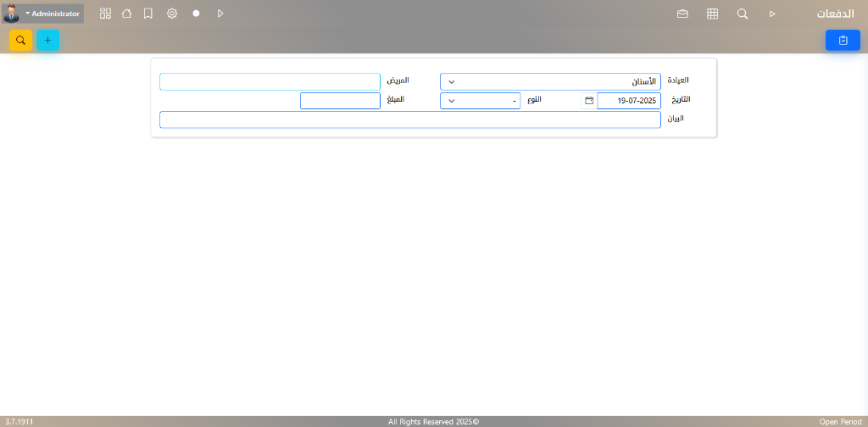868x427 pixels.
Task: Expand the العيادة clinic dropdown
Action: pyautogui.click(x=549, y=81)
